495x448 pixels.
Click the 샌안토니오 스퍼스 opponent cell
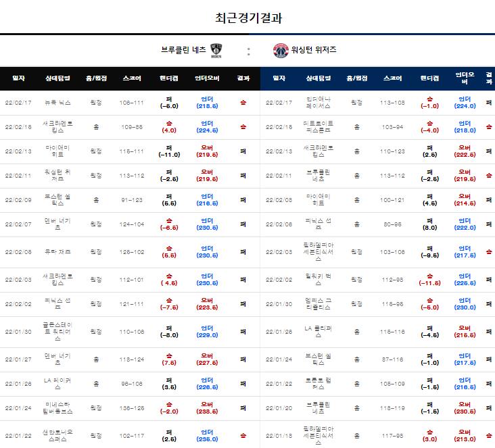[x=57, y=436]
